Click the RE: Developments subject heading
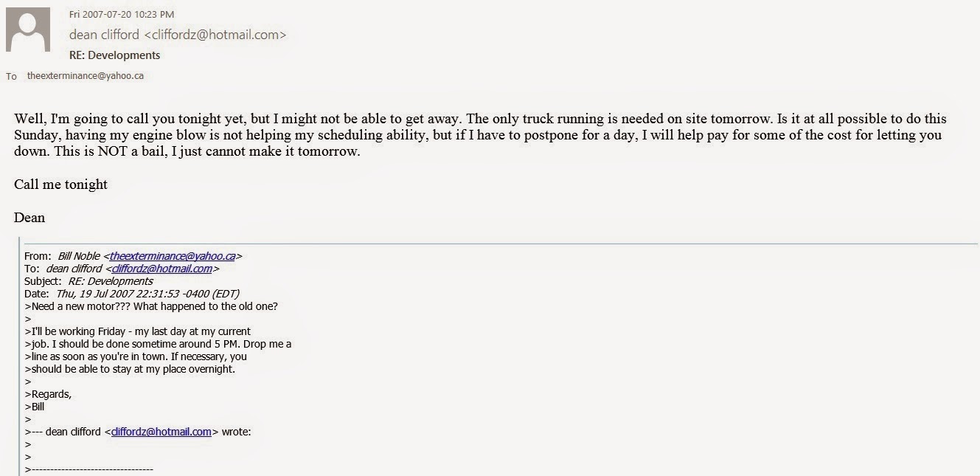 [114, 55]
